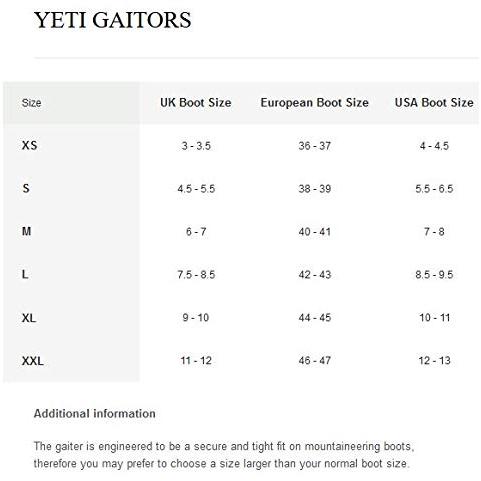Click the YETI GAITORS heading
Viewport: 481px width, 481px height.
point(113,20)
